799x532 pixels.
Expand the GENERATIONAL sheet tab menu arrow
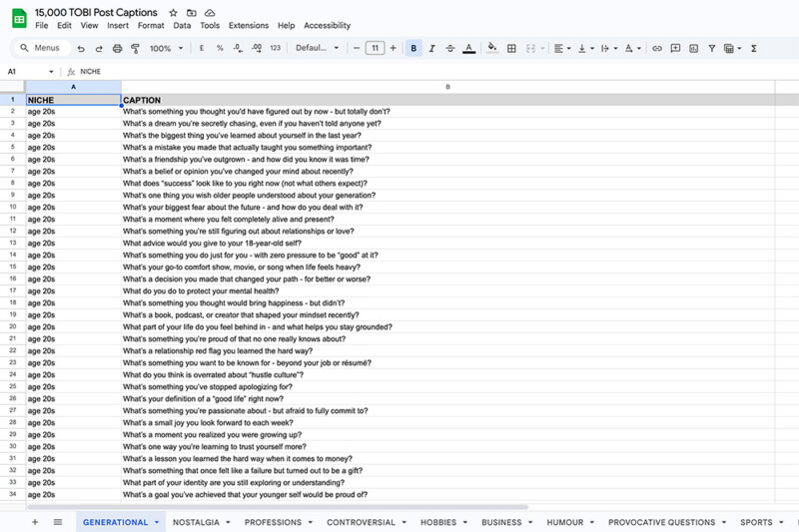tap(157, 522)
